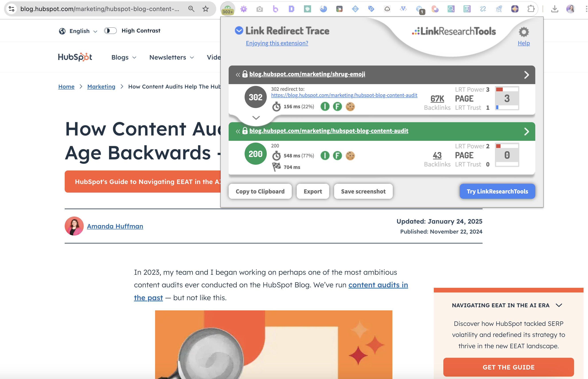The height and width of the screenshot is (379, 588).
Task: Click the Save screenshot button
Action: click(363, 191)
